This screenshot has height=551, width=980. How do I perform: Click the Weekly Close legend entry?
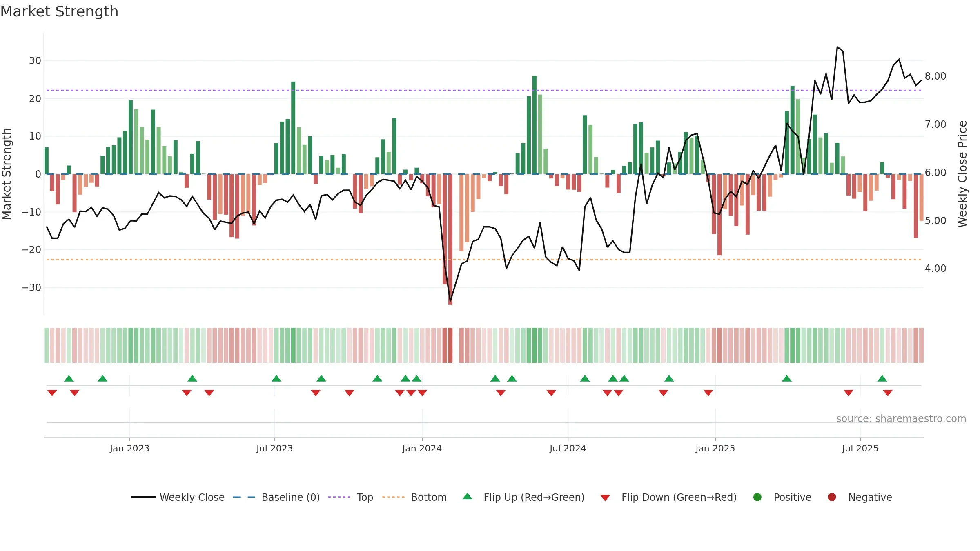[x=178, y=497]
